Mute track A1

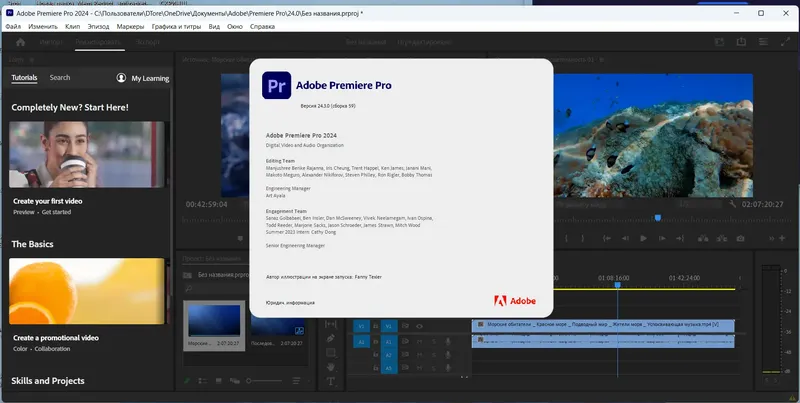click(x=419, y=341)
